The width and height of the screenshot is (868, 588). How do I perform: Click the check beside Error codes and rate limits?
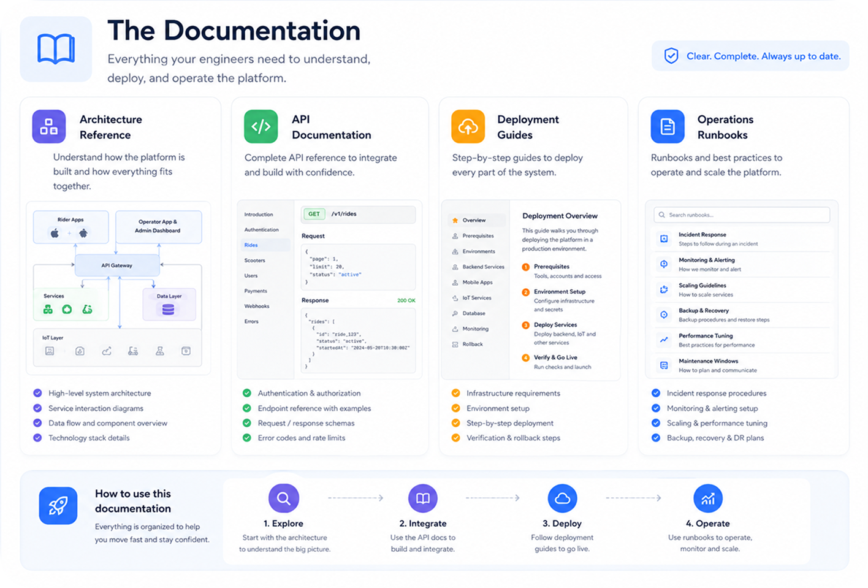pyautogui.click(x=247, y=438)
